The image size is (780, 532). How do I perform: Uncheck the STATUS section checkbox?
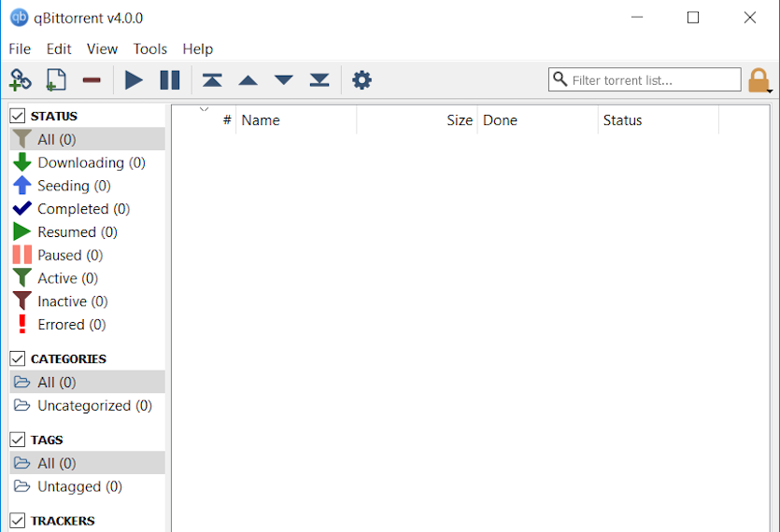[18, 116]
